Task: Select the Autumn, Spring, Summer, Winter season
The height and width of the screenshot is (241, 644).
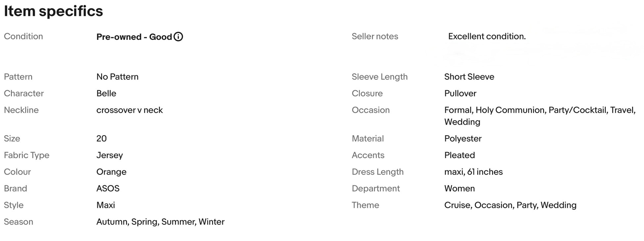Action: tap(160, 222)
